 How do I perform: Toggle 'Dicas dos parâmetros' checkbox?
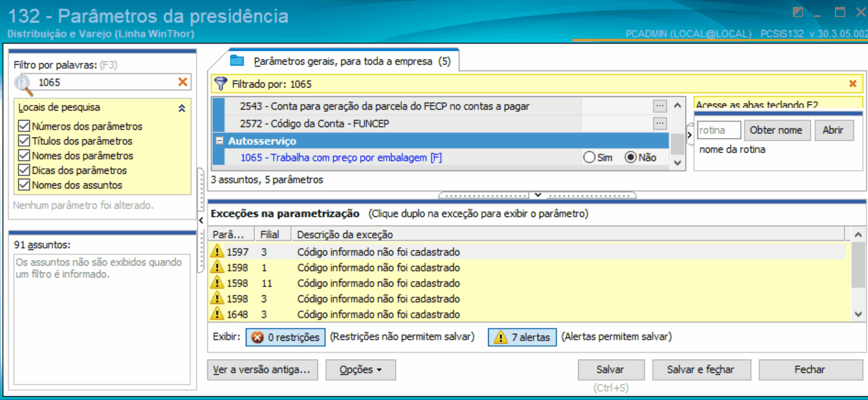pos(24,170)
